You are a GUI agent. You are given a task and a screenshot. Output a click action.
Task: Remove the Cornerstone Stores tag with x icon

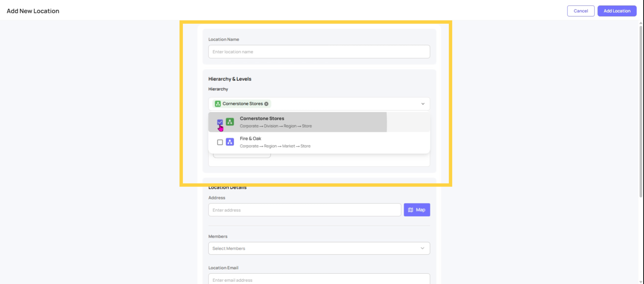coord(266,104)
